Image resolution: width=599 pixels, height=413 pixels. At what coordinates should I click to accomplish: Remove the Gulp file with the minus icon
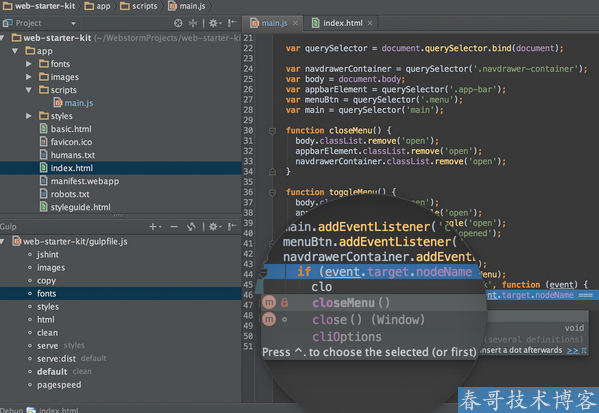tap(174, 227)
